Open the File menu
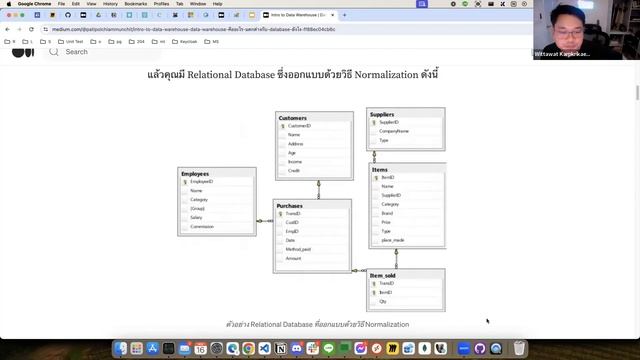Screen dimensions: 640x360 tap(61, 4)
